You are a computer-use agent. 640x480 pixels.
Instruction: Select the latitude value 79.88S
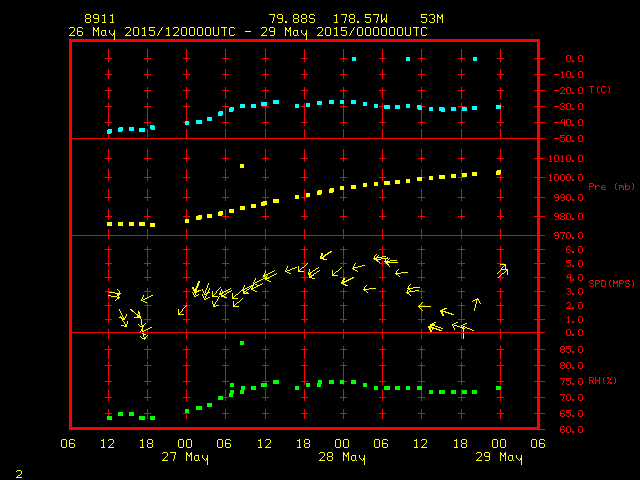292,19
